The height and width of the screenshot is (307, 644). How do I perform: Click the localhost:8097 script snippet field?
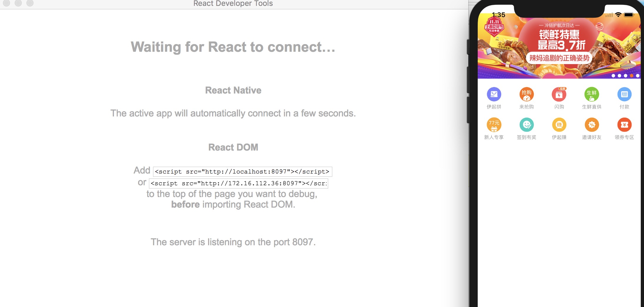pyautogui.click(x=242, y=171)
